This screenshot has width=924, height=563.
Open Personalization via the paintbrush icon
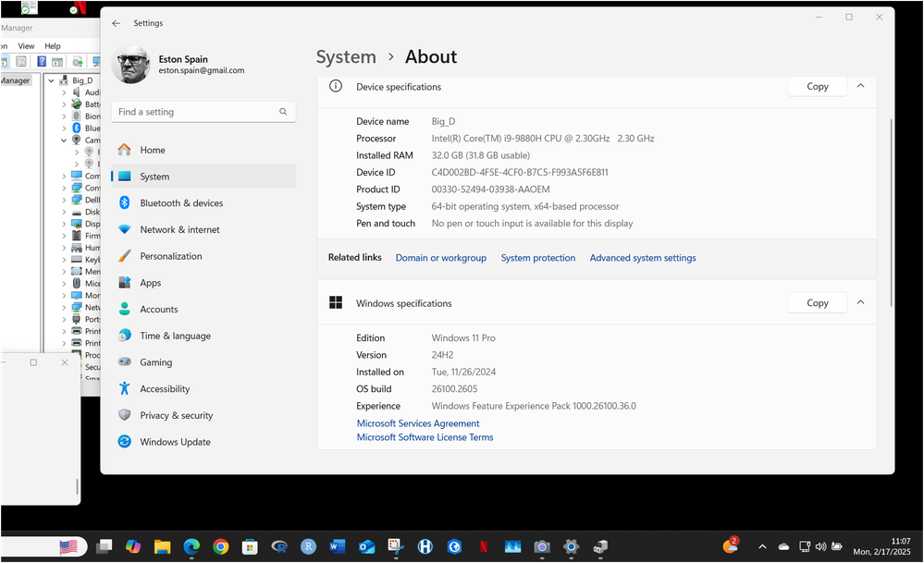[124, 256]
